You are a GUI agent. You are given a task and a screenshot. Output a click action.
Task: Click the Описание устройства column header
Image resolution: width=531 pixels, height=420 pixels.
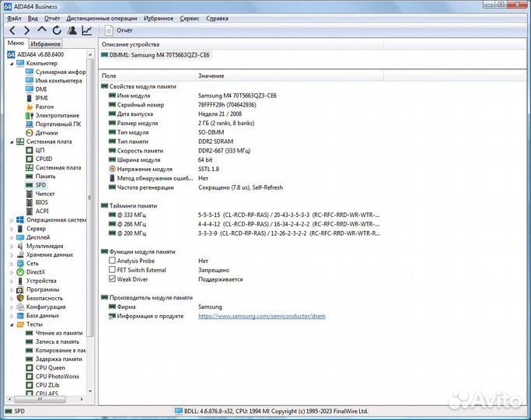pos(241,44)
